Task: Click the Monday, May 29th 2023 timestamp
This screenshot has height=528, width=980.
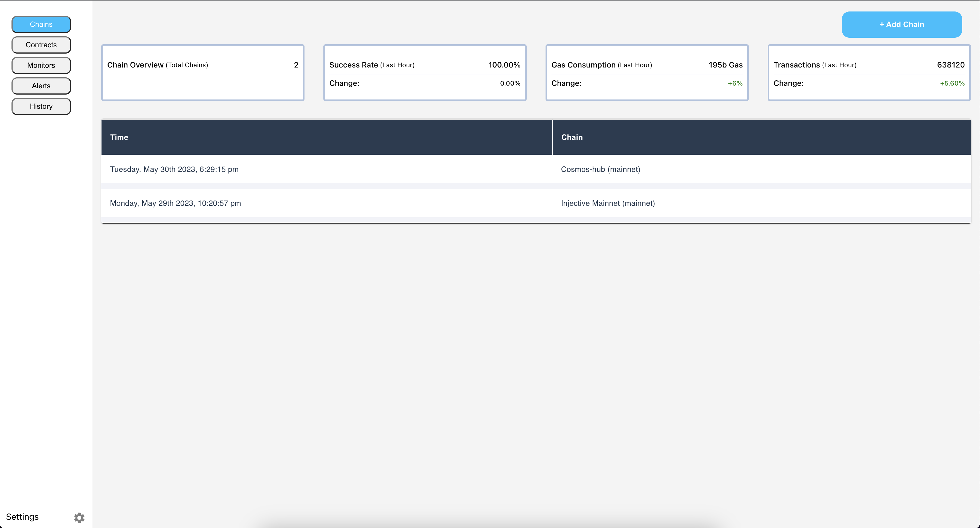Action: (175, 203)
